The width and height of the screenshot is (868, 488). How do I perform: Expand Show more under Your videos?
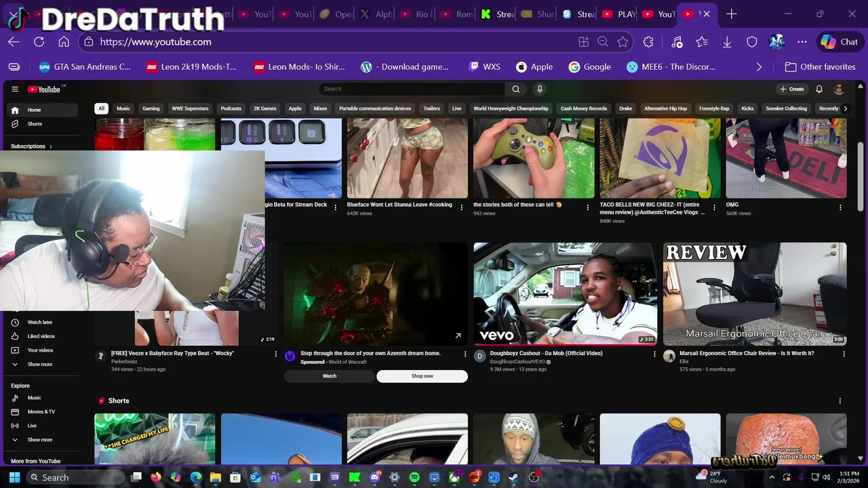click(42, 365)
